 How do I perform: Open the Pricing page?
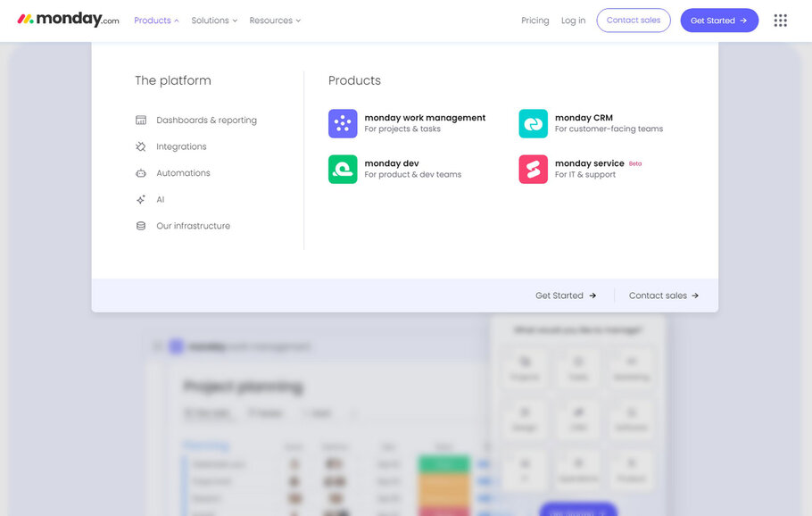click(x=534, y=20)
